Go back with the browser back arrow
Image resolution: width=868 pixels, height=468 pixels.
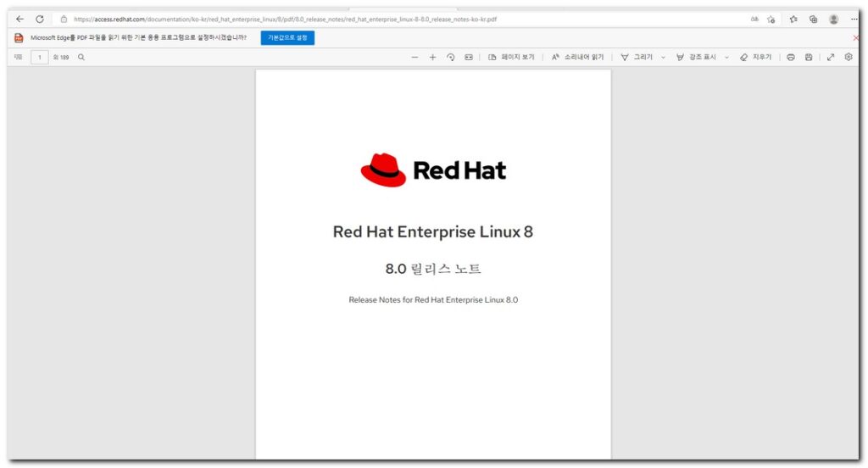click(x=20, y=19)
